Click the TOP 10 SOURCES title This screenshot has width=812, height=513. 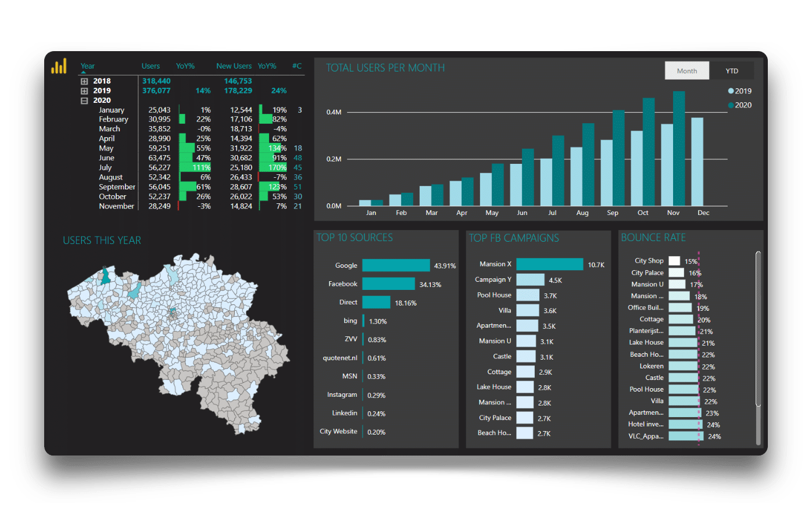pyautogui.click(x=355, y=238)
